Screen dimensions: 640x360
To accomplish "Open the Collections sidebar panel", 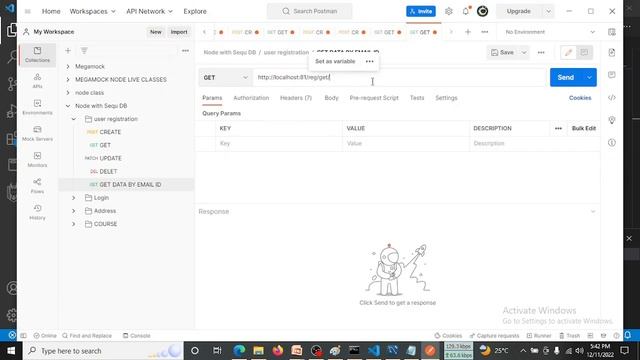I will coord(37,54).
